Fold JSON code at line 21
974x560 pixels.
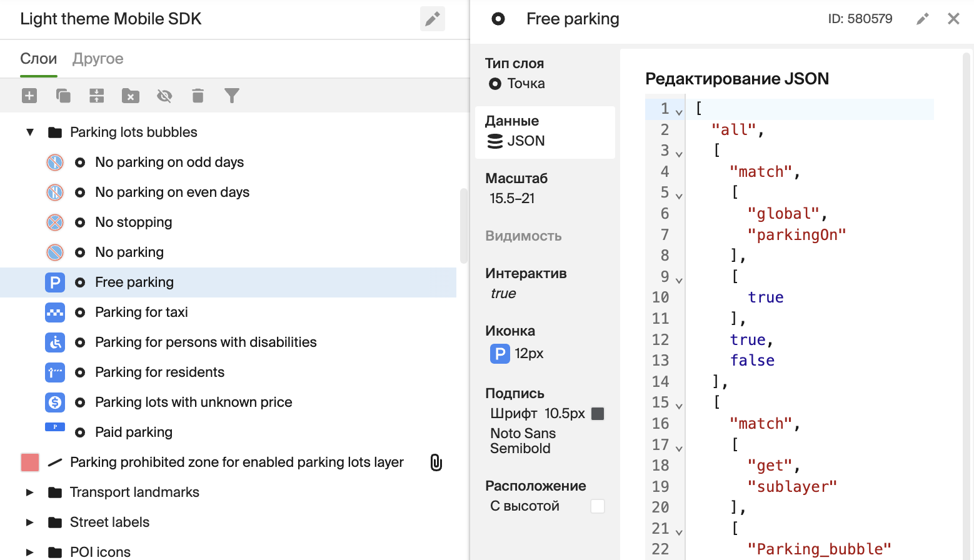pyautogui.click(x=679, y=532)
